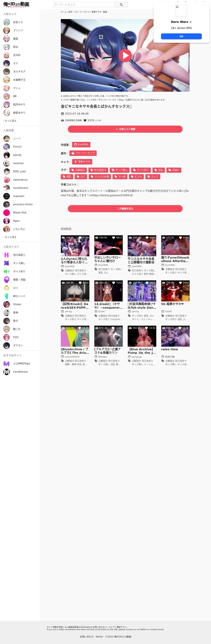This screenshot has width=211, height=644.
Task: Open マシュ character avatar
Action: [x=7, y=88]
